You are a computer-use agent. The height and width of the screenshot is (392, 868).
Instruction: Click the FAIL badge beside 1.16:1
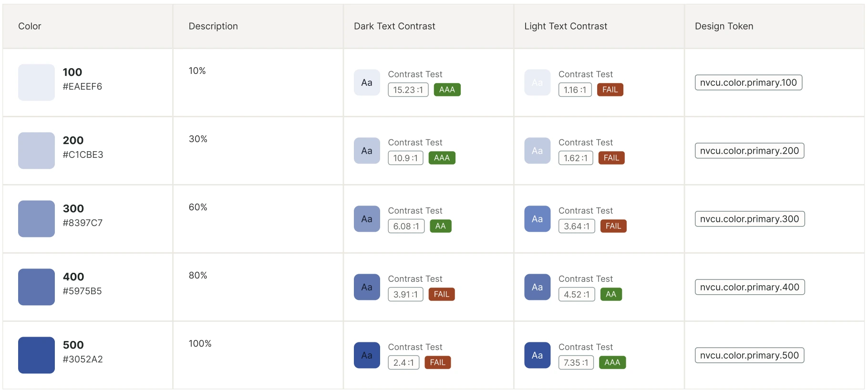pyautogui.click(x=610, y=90)
